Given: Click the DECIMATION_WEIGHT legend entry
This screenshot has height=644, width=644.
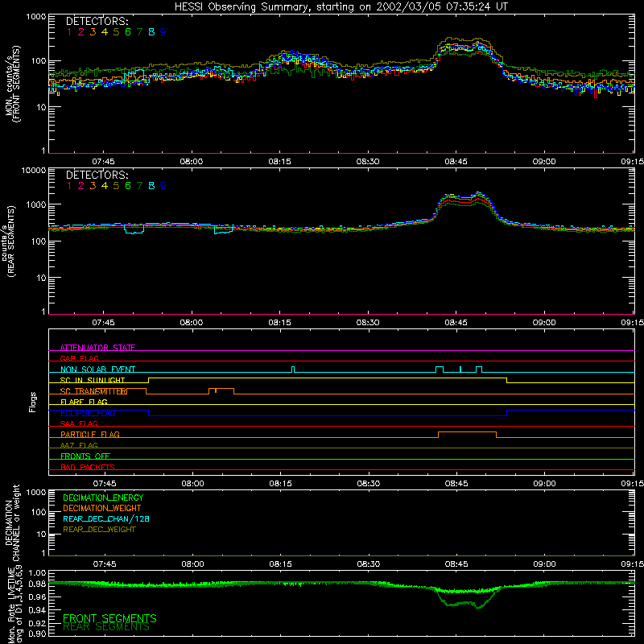Looking at the screenshot, I should pyautogui.click(x=102, y=508).
